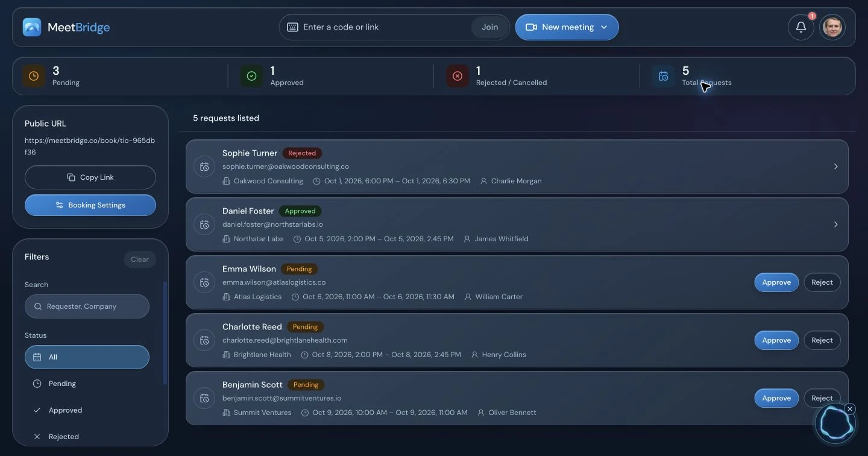
Task: Click email charlotte.reed@brightlanehealth.com
Action: (x=285, y=340)
